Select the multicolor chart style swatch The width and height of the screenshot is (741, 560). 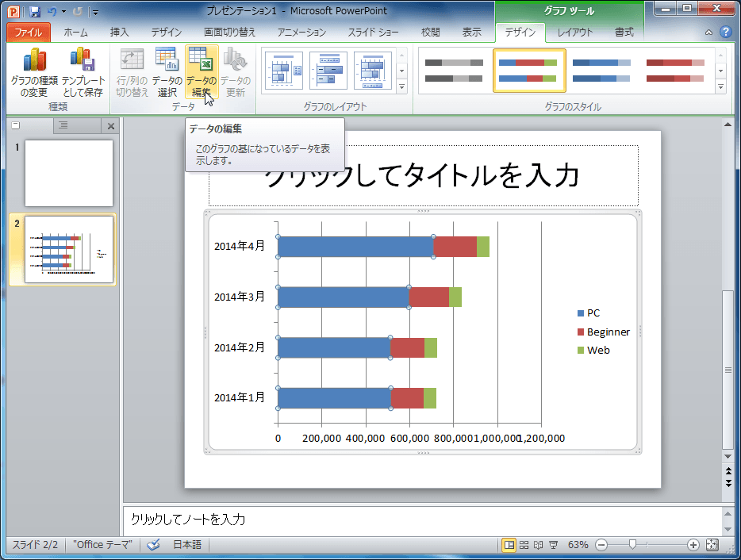[529, 71]
